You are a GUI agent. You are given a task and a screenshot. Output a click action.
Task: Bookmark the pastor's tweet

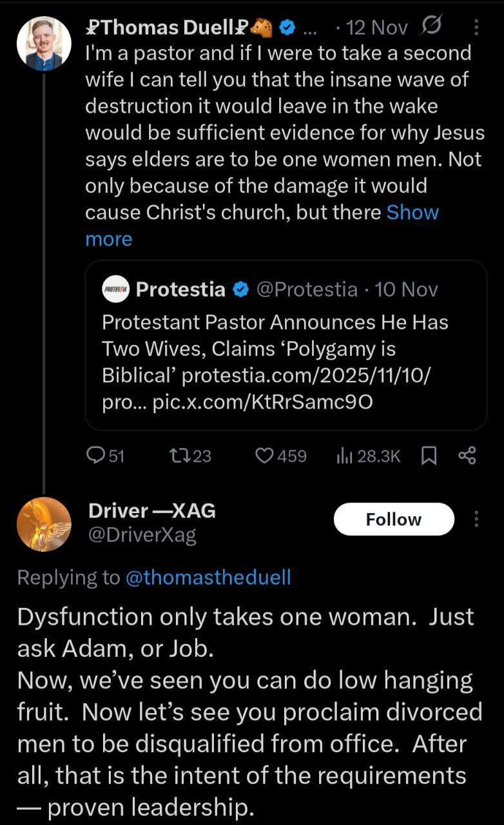click(427, 456)
